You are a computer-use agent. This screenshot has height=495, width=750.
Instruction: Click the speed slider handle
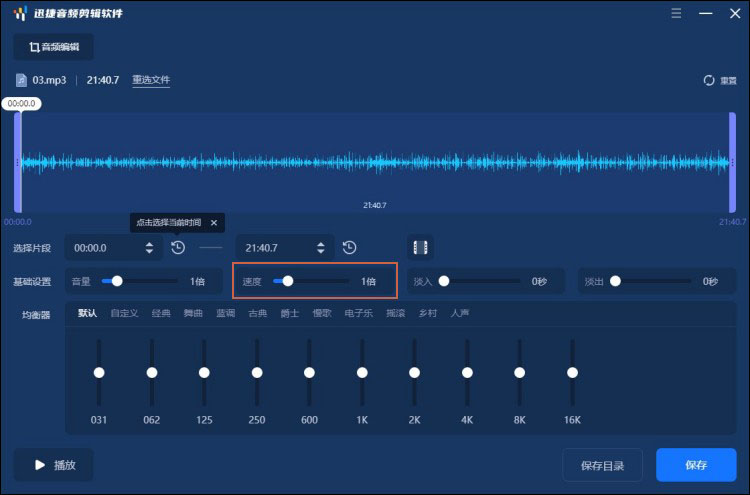287,281
